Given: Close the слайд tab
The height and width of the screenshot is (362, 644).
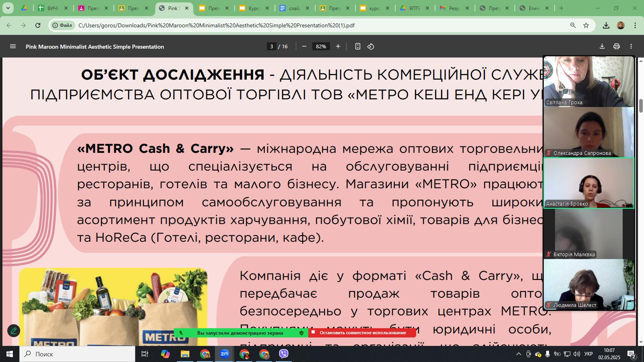Looking at the screenshot, I should [308, 8].
